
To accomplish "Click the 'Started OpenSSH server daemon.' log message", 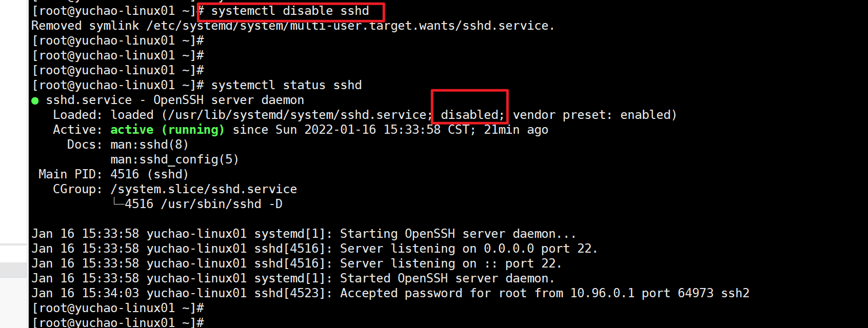I will [447, 278].
